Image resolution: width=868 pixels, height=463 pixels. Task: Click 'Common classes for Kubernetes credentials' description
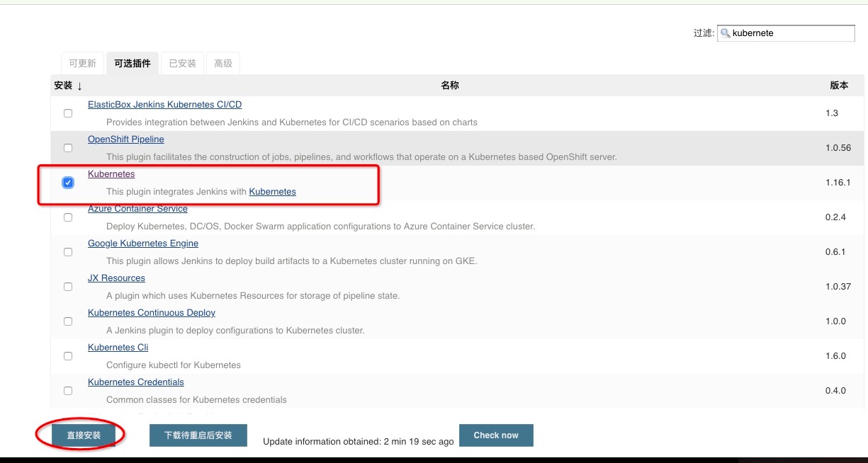(x=196, y=400)
